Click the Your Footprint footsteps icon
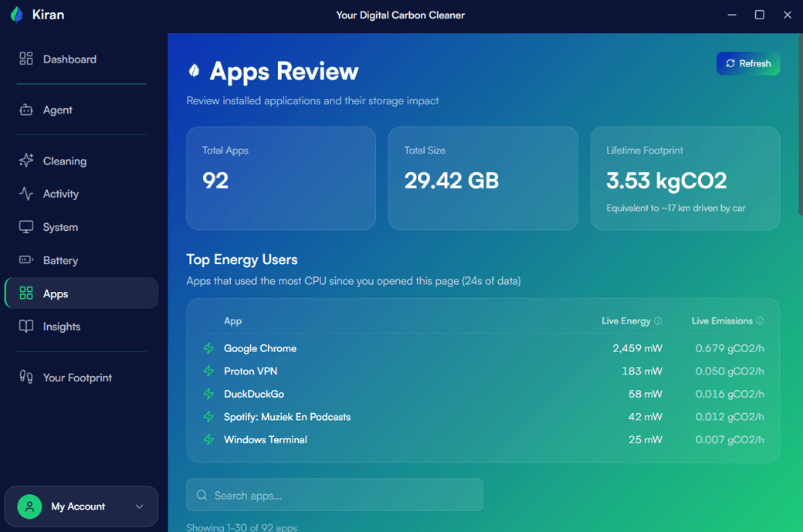This screenshot has width=803, height=532. [x=26, y=377]
